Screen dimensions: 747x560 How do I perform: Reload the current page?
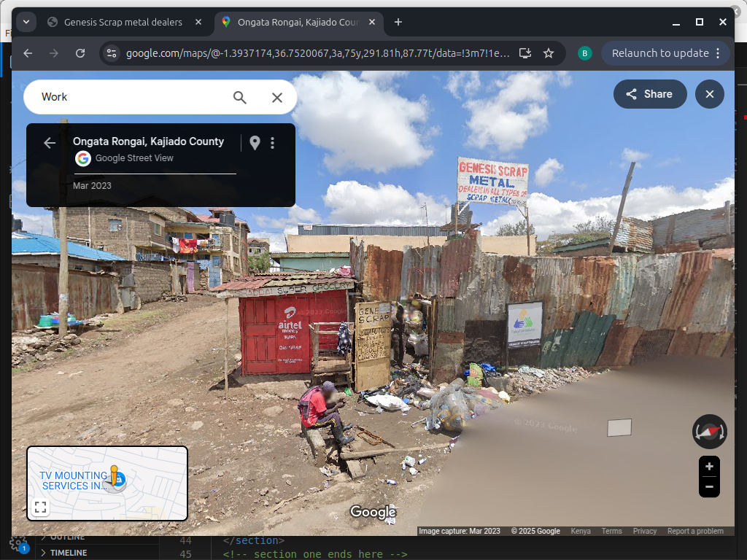(x=80, y=53)
